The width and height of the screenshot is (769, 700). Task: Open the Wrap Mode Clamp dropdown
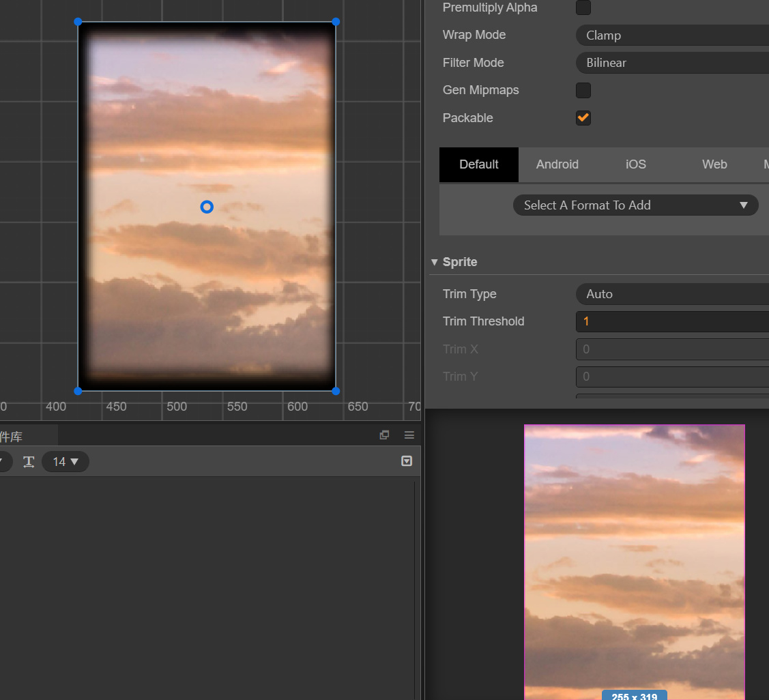pyautogui.click(x=672, y=35)
